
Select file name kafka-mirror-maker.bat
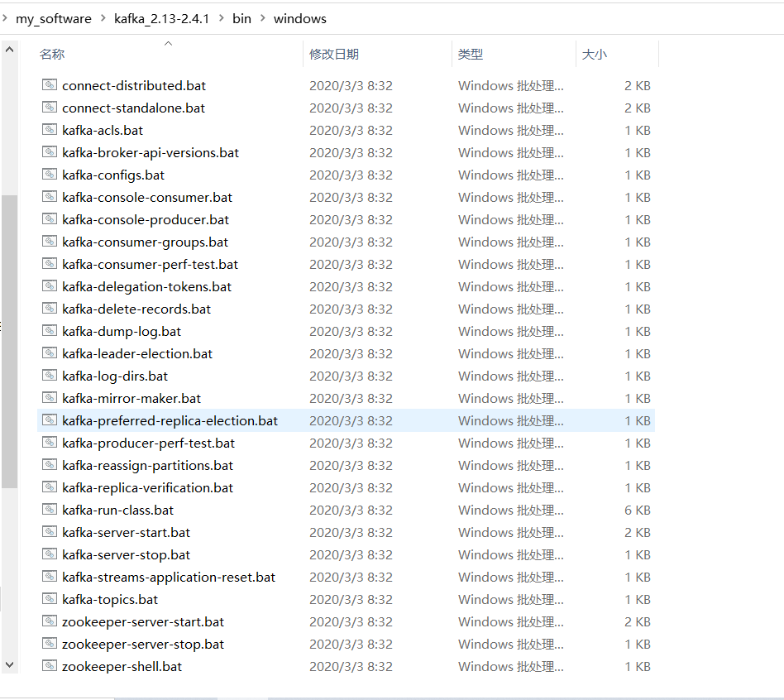tap(131, 398)
